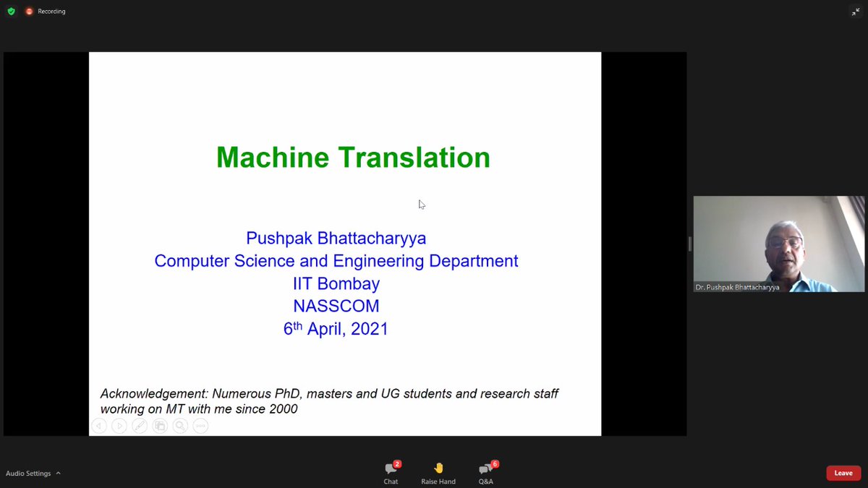
Task: Click the red Recording indicator
Action: click(45, 12)
